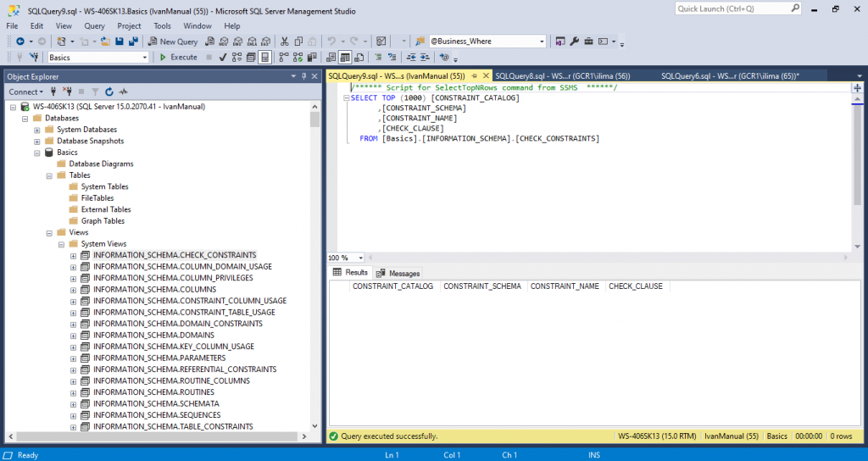Click Uncomment Selected Lines icon
The height and width of the screenshot is (461, 868).
pyautogui.click(x=392, y=58)
